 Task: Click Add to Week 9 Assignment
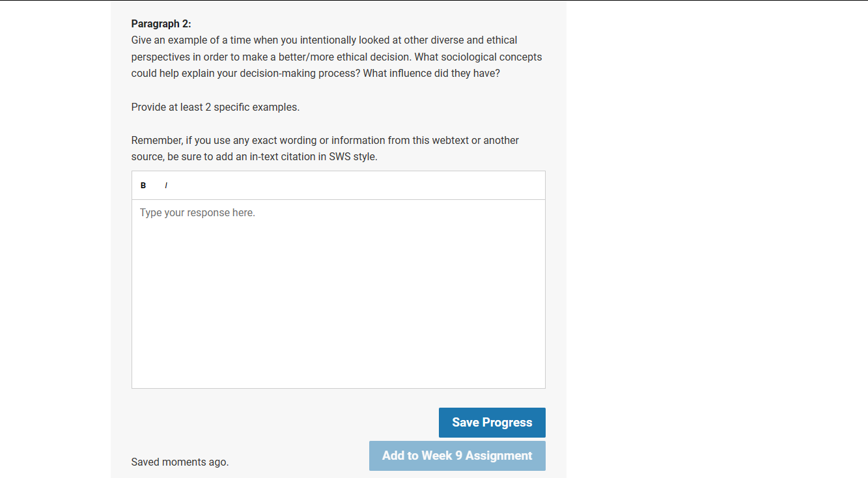pos(457,456)
